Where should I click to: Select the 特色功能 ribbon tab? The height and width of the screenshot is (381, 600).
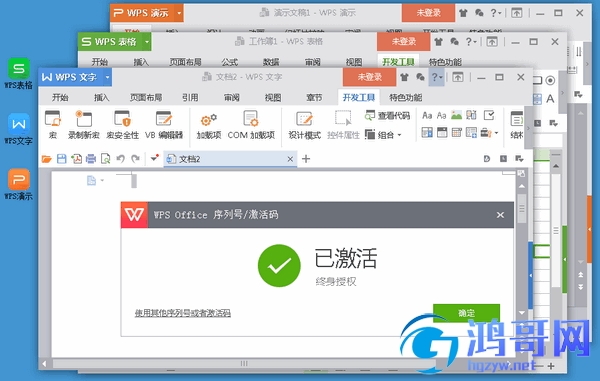point(406,98)
